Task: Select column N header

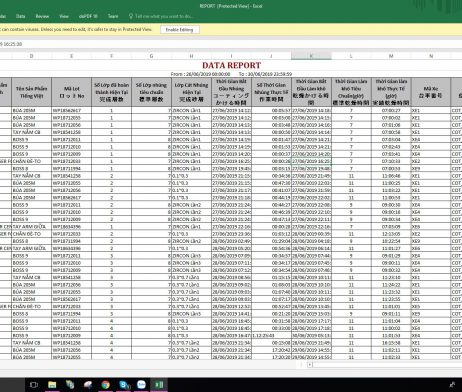Action: coord(431,56)
